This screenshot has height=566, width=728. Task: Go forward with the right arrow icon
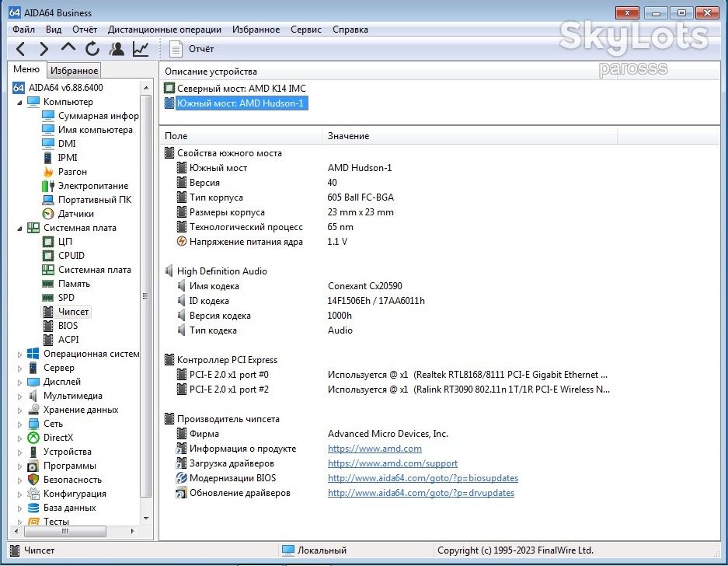44,49
